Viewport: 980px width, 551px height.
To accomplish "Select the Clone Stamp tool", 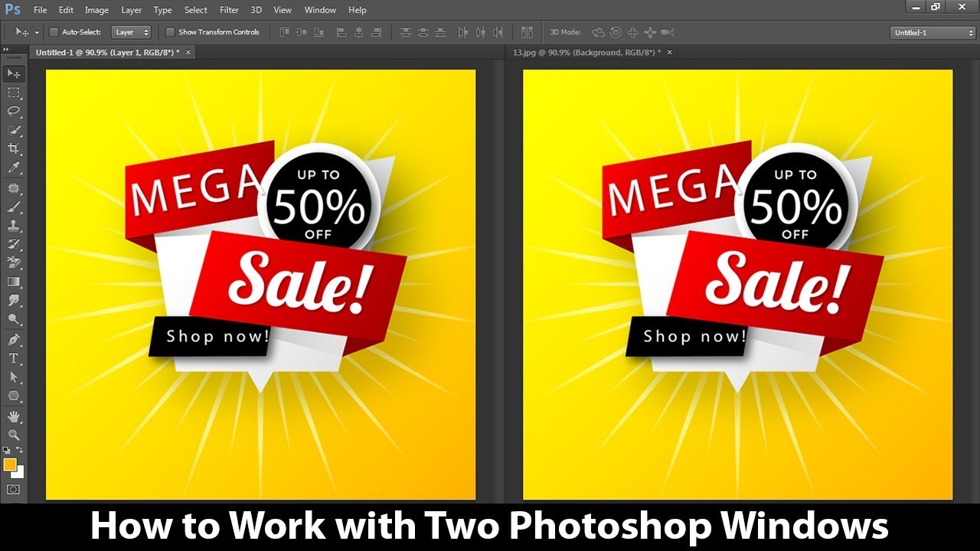I will click(14, 226).
